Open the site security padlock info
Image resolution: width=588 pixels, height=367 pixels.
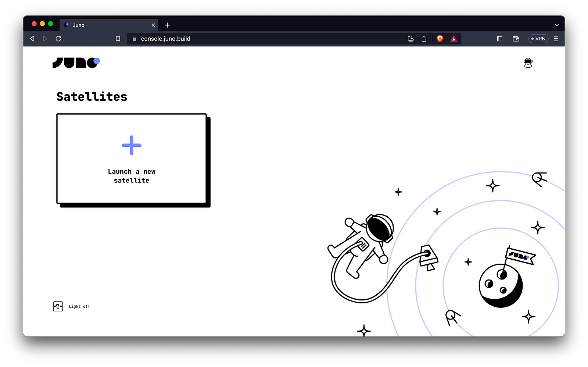tap(134, 38)
